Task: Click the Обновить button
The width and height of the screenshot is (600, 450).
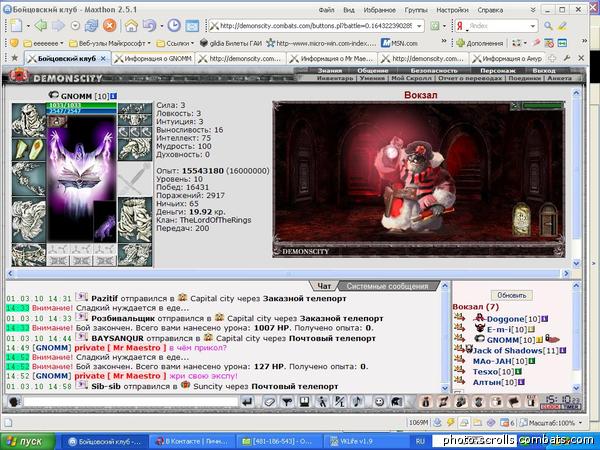Action: pyautogui.click(x=512, y=295)
